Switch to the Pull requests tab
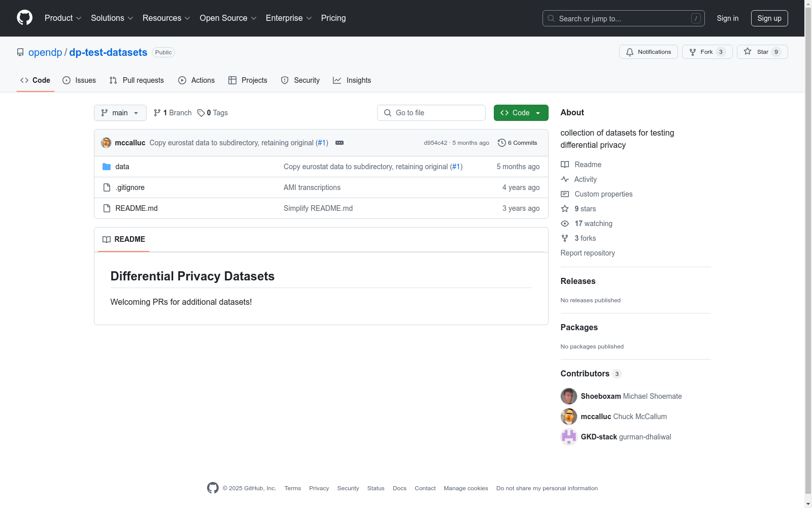This screenshot has height=508, width=812. pos(137,80)
